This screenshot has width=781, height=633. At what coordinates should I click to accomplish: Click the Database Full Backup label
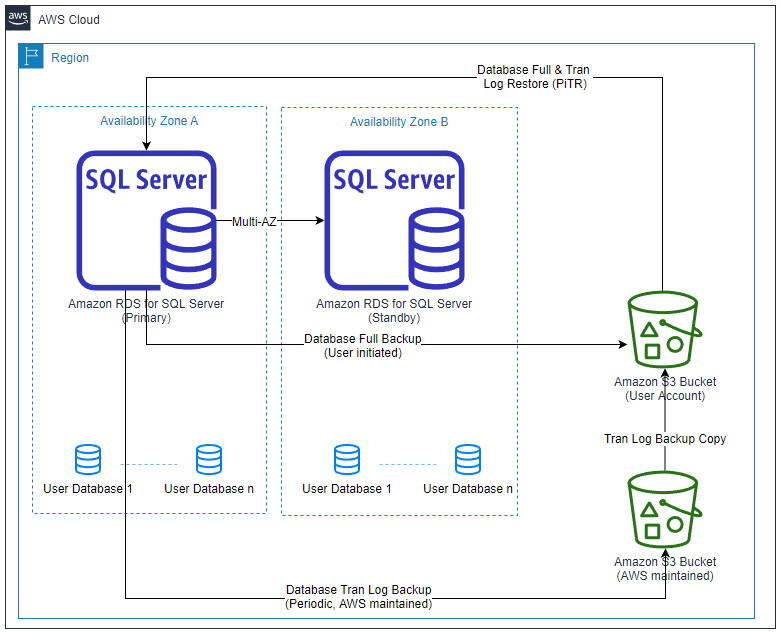pyautogui.click(x=363, y=346)
